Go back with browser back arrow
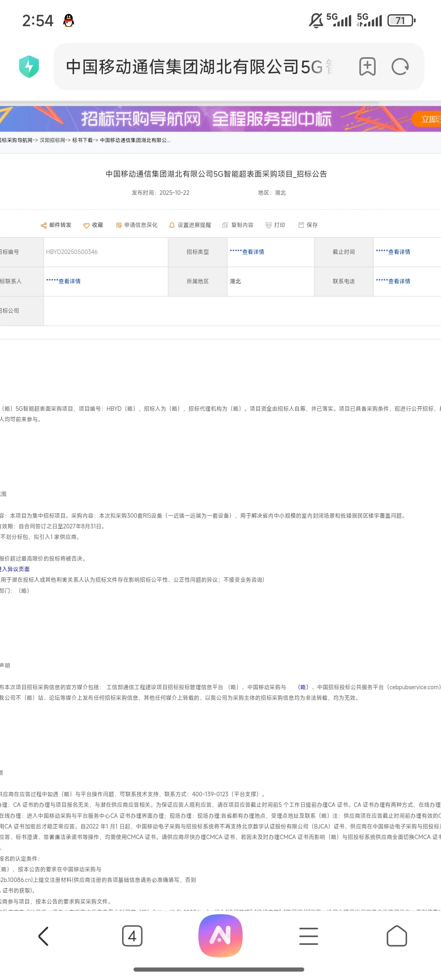This screenshot has width=441, height=980. tap(44, 936)
